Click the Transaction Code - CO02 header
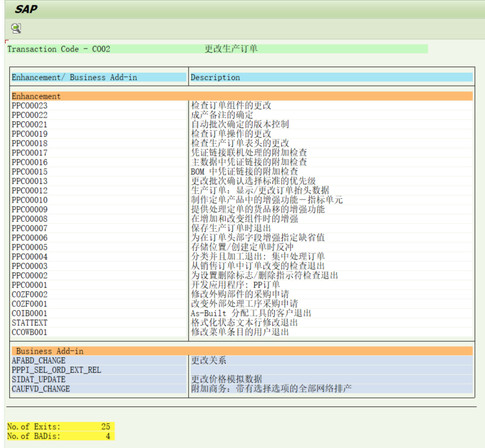This screenshot has width=485, height=448. click(x=59, y=49)
